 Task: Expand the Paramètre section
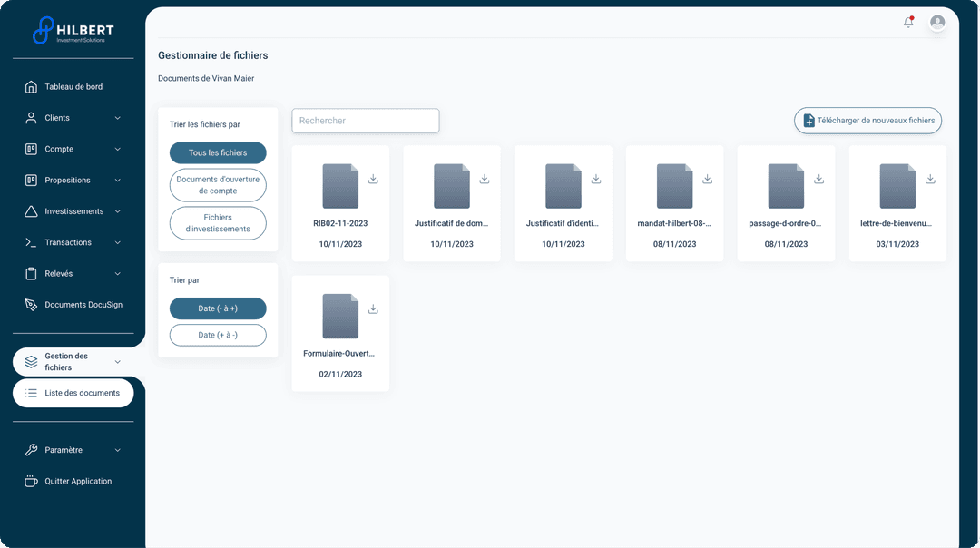pos(117,450)
